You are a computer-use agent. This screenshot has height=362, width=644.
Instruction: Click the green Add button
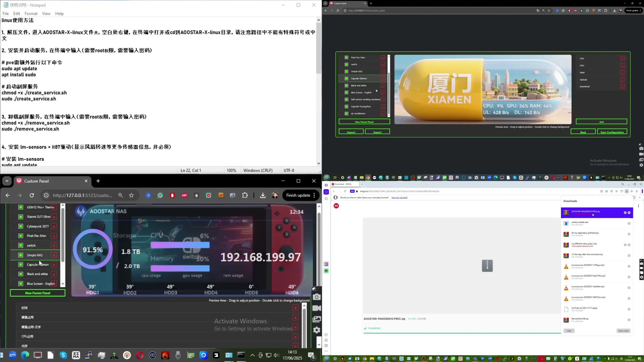tap(601, 122)
